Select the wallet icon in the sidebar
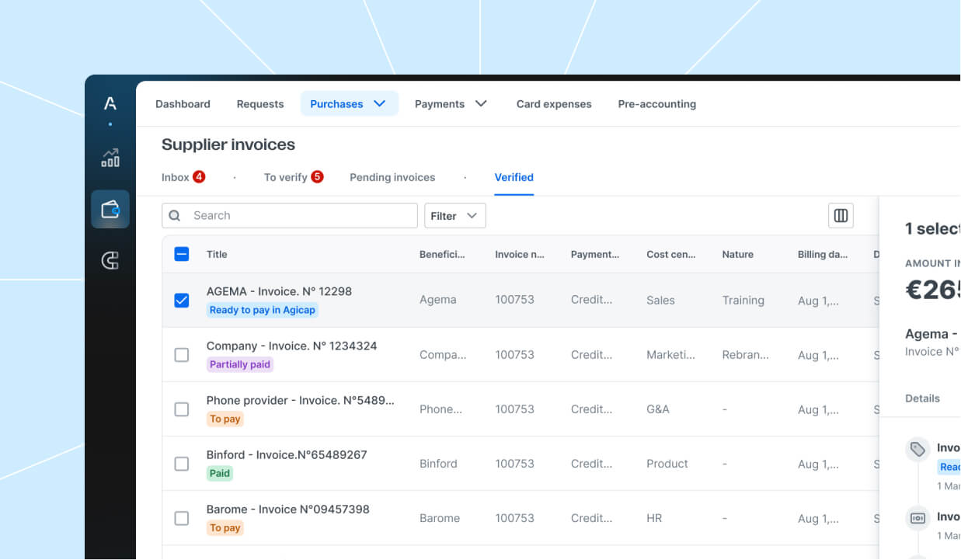The height and width of the screenshot is (560, 961). tap(110, 209)
